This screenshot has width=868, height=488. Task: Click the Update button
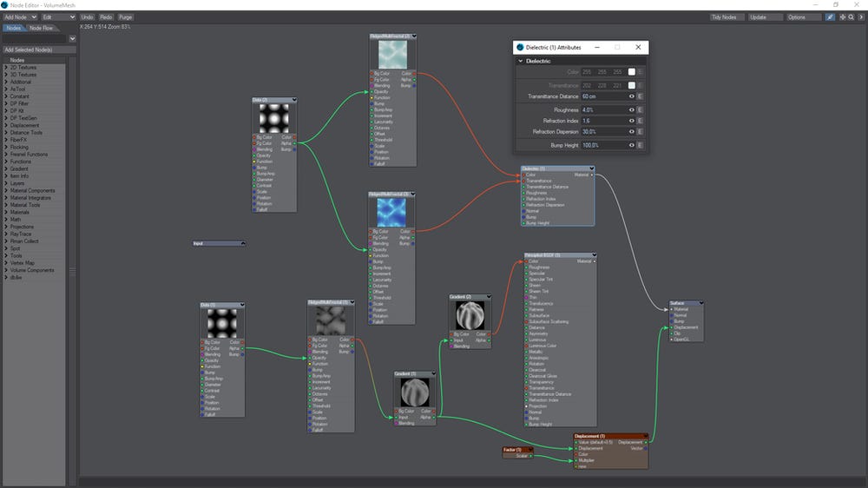pyautogui.click(x=765, y=17)
